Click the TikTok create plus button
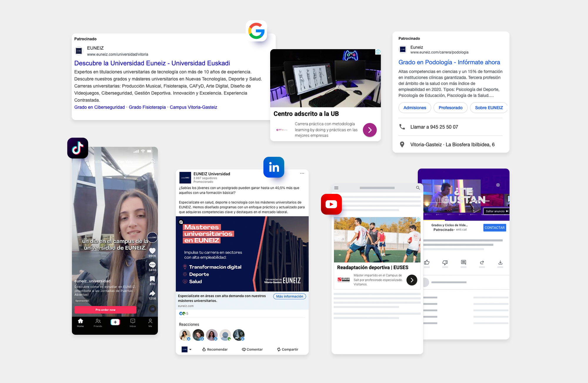588x383 pixels. click(115, 322)
